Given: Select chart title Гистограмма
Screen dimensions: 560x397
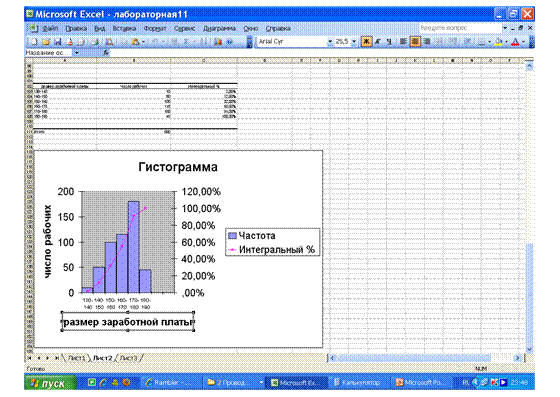Looking at the screenshot, I should [178, 167].
